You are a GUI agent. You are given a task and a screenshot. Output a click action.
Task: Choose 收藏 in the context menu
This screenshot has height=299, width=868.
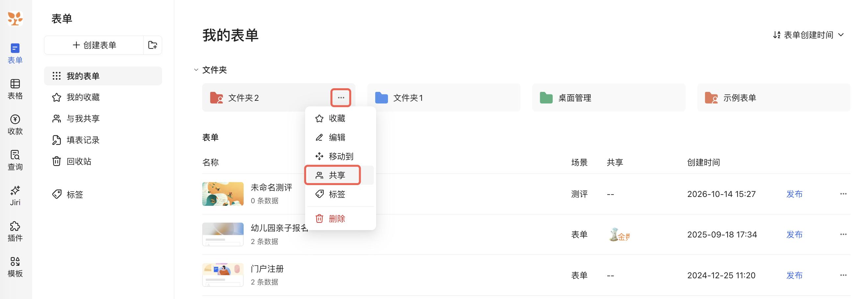tap(340, 119)
